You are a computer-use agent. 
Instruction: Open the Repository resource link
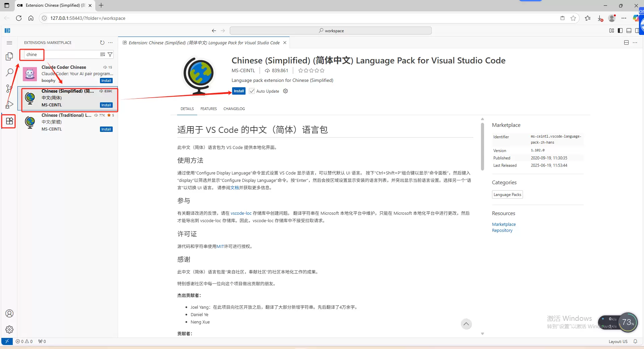click(x=502, y=231)
